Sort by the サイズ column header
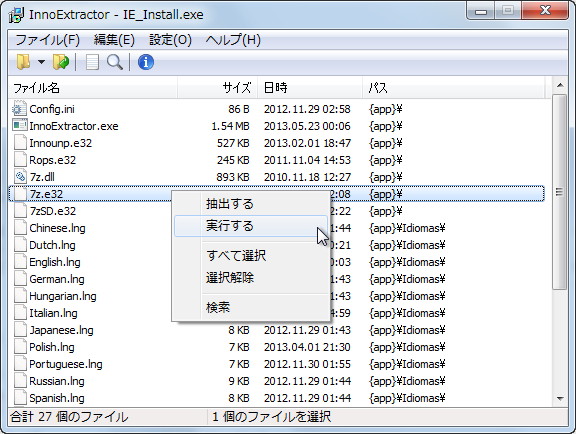This screenshot has height=434, width=576. [x=217, y=87]
